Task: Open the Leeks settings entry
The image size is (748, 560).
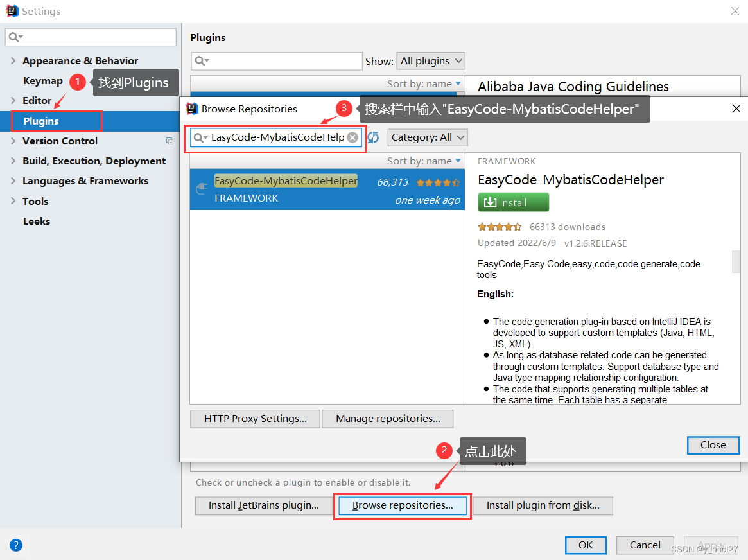Action: [x=36, y=221]
